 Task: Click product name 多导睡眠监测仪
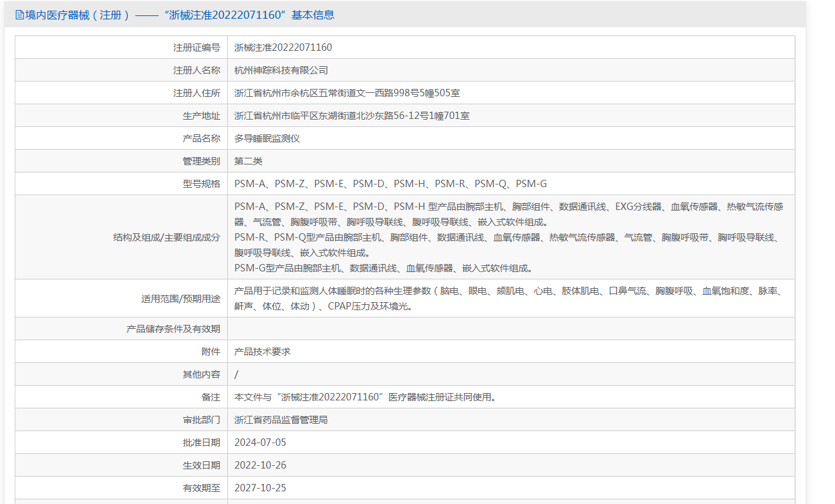(x=267, y=138)
